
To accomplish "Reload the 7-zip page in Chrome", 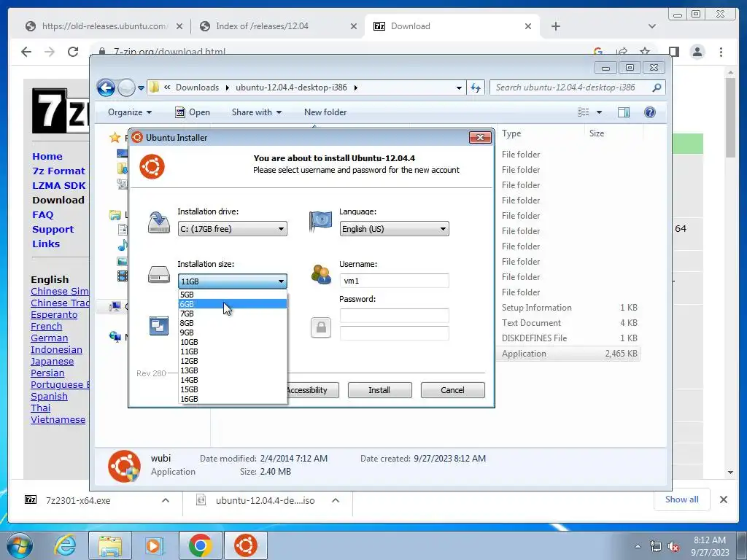I will 73,52.
